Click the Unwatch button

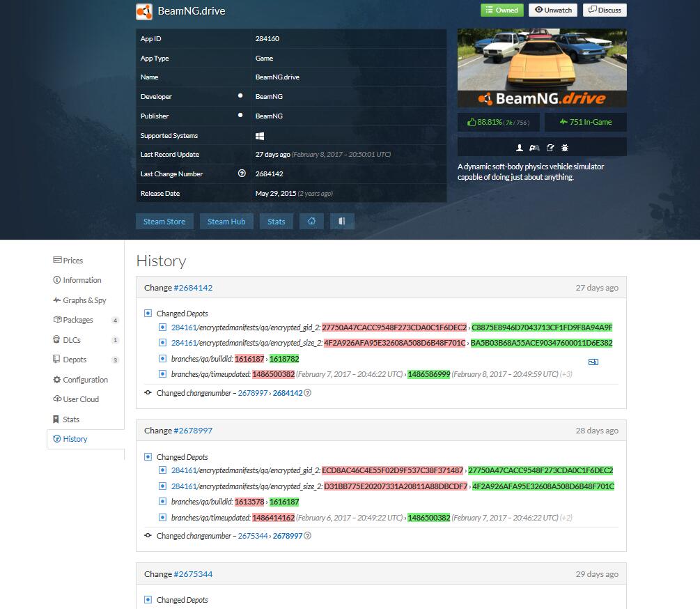pyautogui.click(x=553, y=10)
